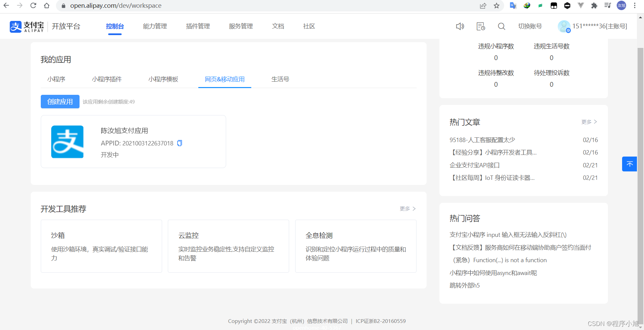Screen dimensions: 644x330
Task: Open the Google Translate extension
Action: (x=513, y=5)
